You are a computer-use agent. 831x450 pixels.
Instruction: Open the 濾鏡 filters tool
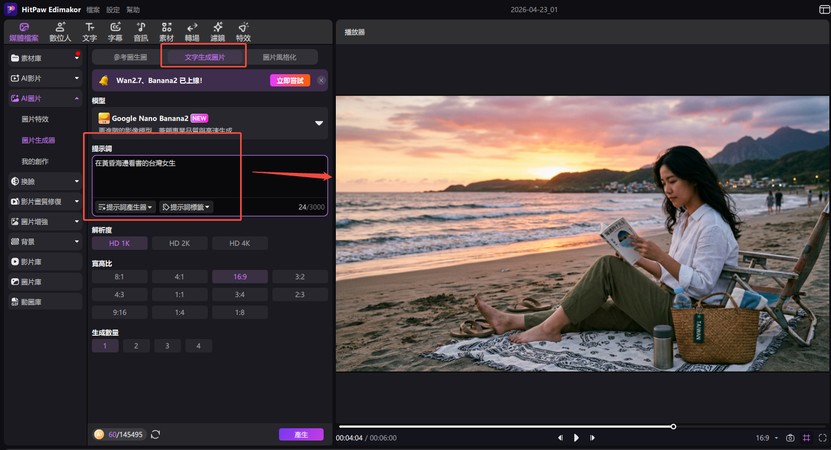point(218,30)
